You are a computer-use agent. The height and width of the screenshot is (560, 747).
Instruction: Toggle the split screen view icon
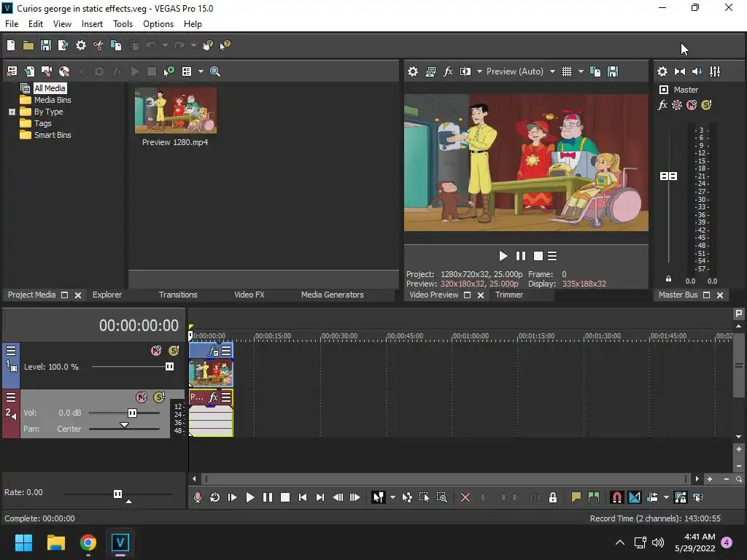pos(465,71)
